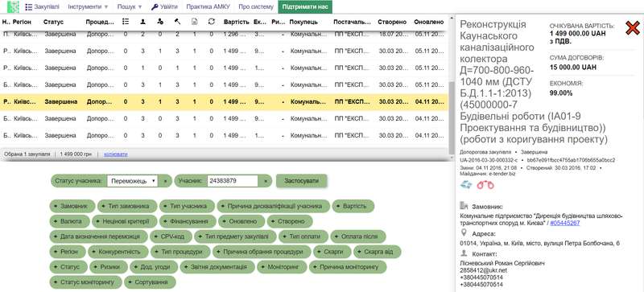Image resolution: width=644 pixels, height=292 pixels.
Task: Click the Учасник input field 24383879
Action: [232, 181]
